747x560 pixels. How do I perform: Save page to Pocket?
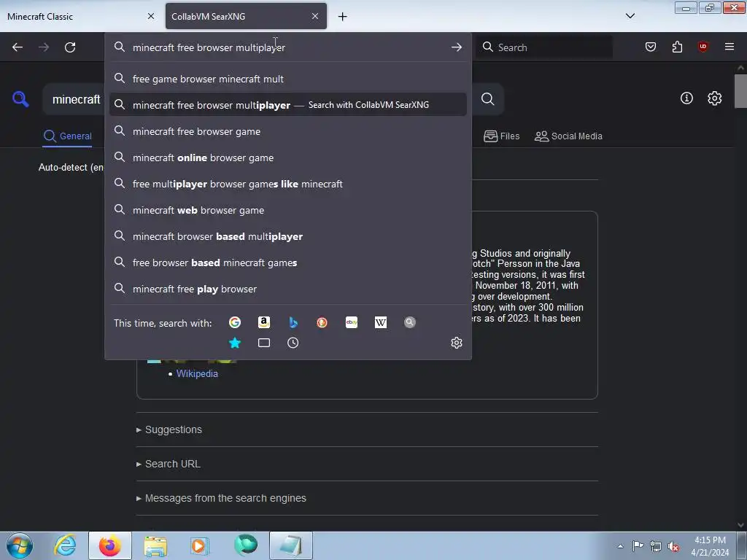pos(651,47)
